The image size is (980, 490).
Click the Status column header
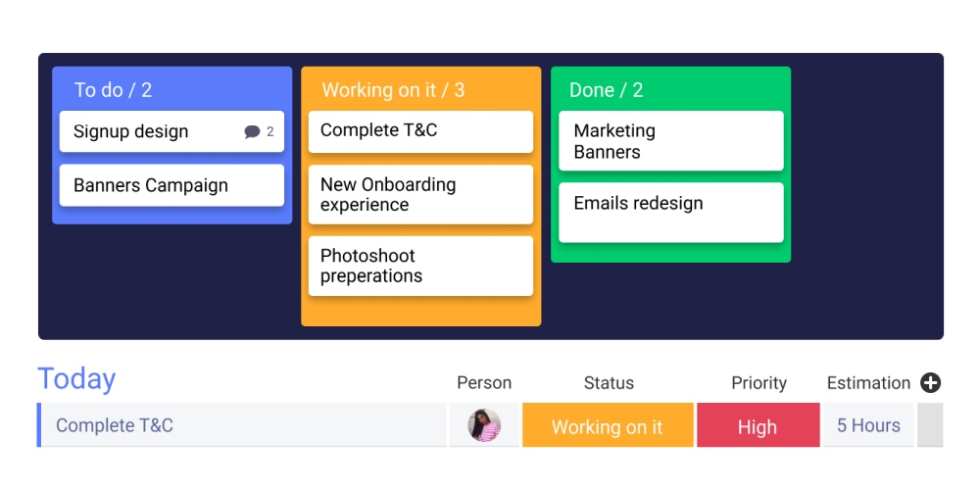click(x=609, y=383)
